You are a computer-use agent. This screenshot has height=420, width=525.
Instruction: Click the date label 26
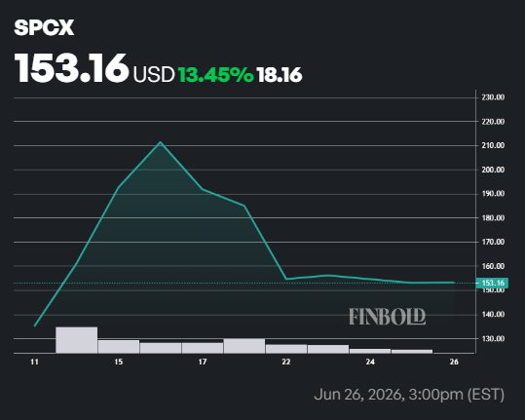[454, 363]
